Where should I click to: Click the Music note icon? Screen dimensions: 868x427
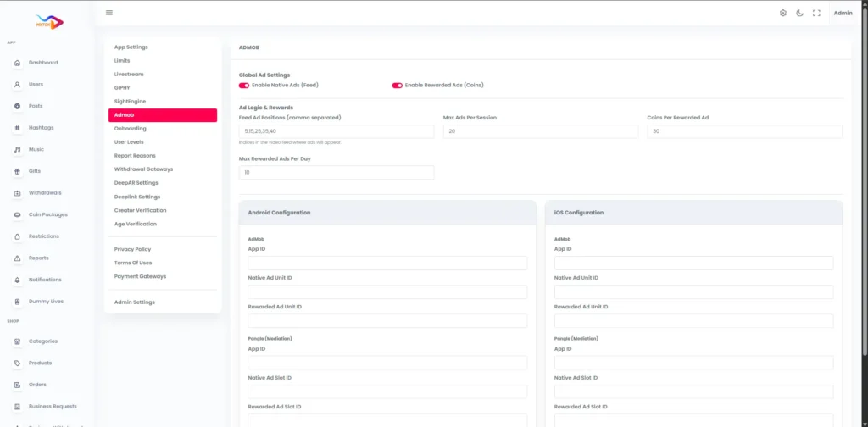tap(17, 149)
